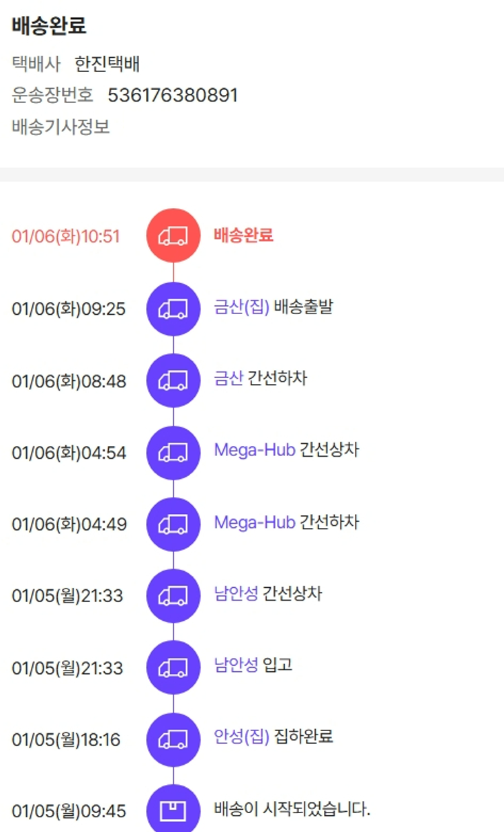Click the 한진택배 courier name
This screenshot has height=832, width=504.
(x=108, y=65)
